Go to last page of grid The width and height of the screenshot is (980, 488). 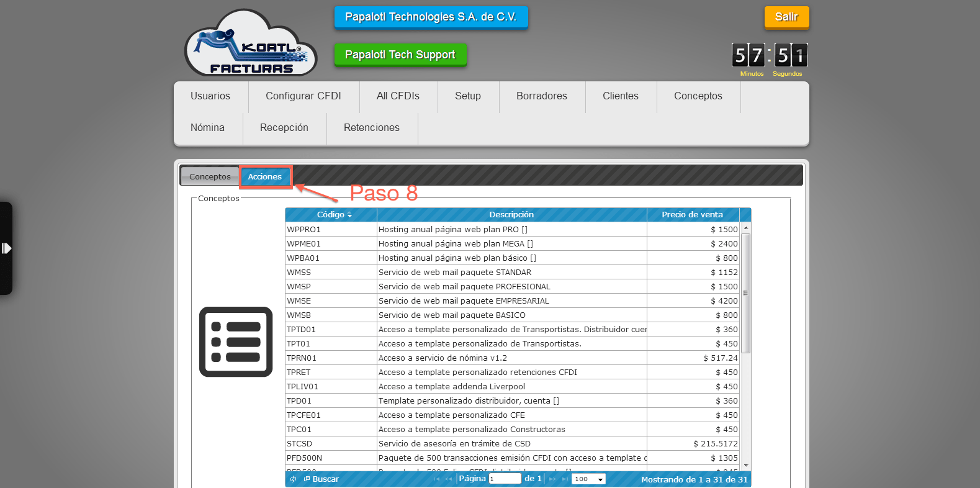[565, 479]
